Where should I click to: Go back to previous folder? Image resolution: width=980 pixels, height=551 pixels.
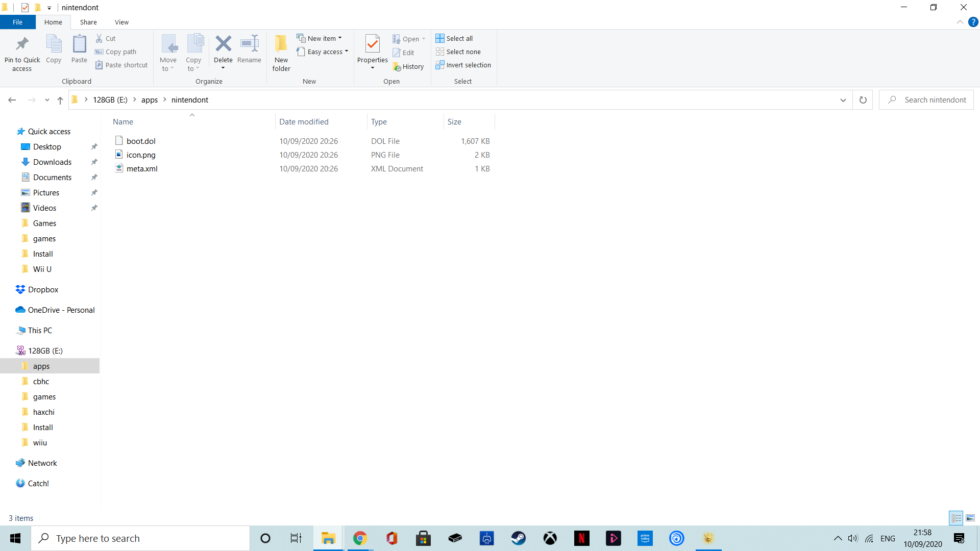click(12, 100)
